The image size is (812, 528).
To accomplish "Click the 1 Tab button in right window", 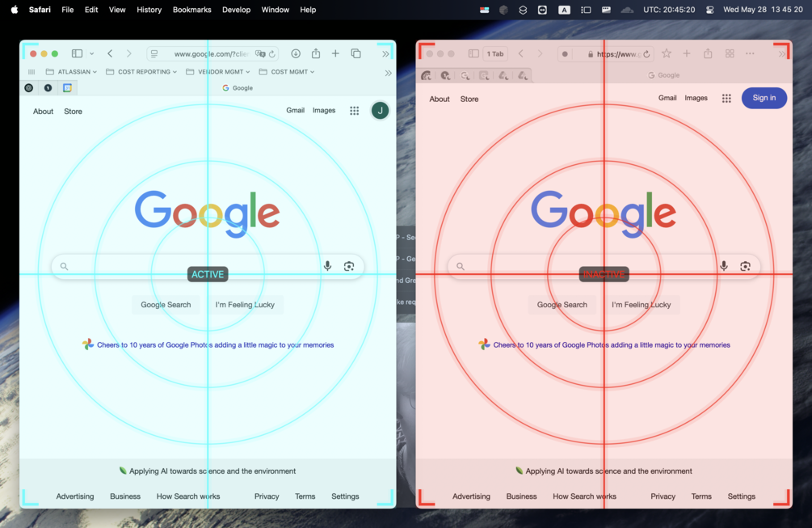I will (495, 54).
